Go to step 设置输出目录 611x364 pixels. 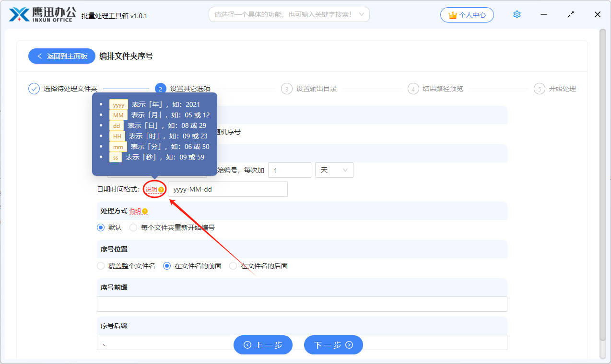point(317,89)
